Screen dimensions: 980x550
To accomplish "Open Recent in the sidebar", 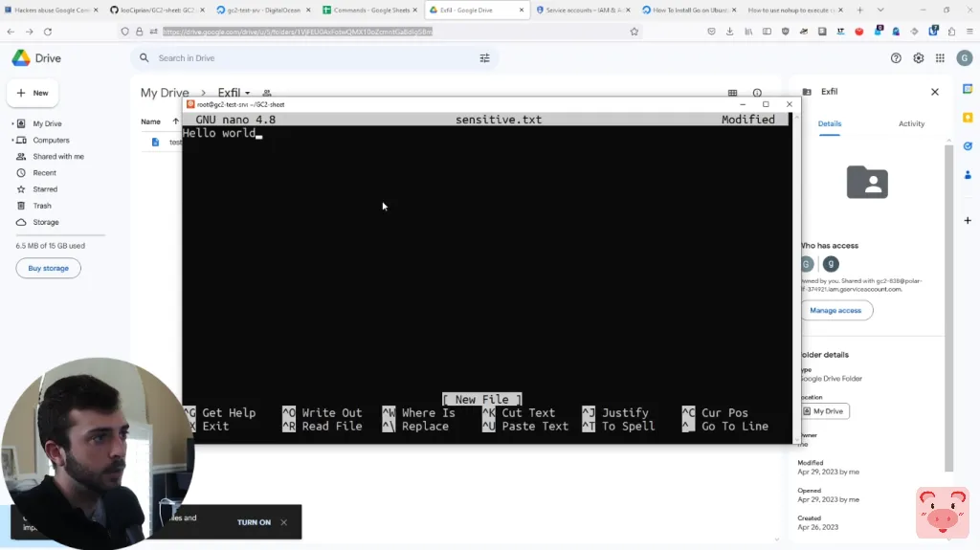I will coord(44,172).
